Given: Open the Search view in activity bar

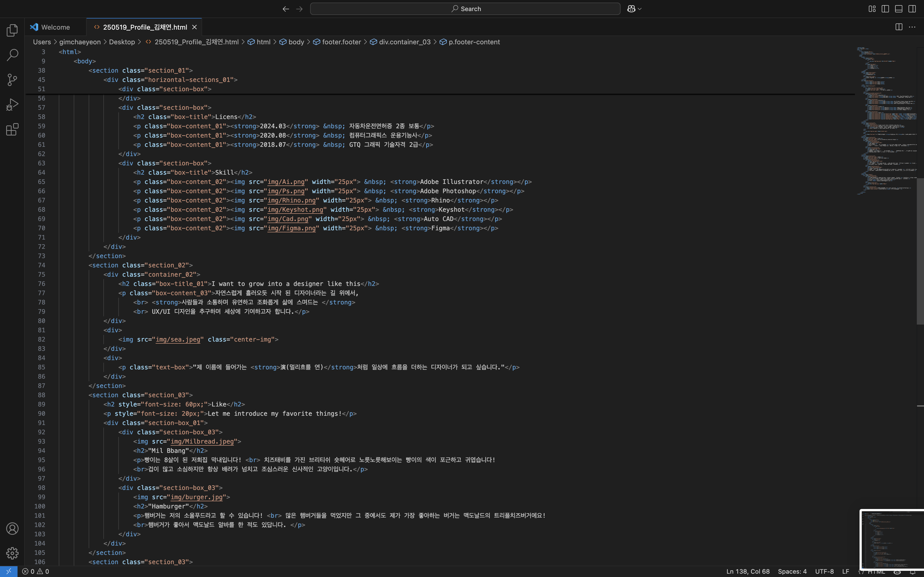Looking at the screenshot, I should pyautogui.click(x=12, y=55).
